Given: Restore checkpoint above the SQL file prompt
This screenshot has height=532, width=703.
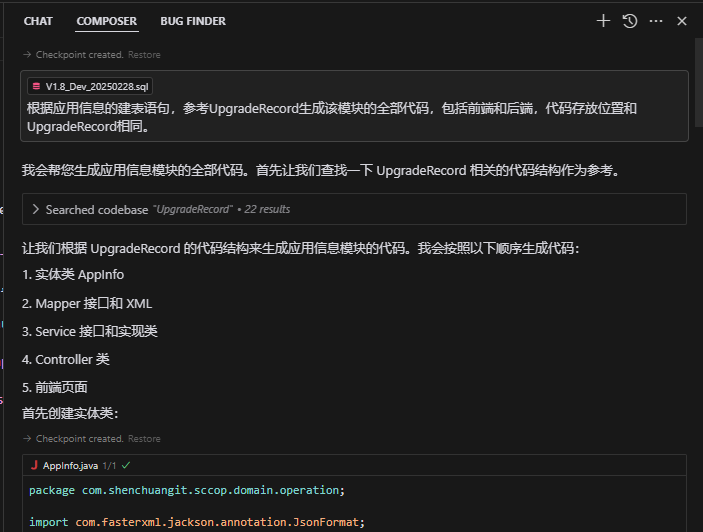Looking at the screenshot, I should (x=144, y=55).
